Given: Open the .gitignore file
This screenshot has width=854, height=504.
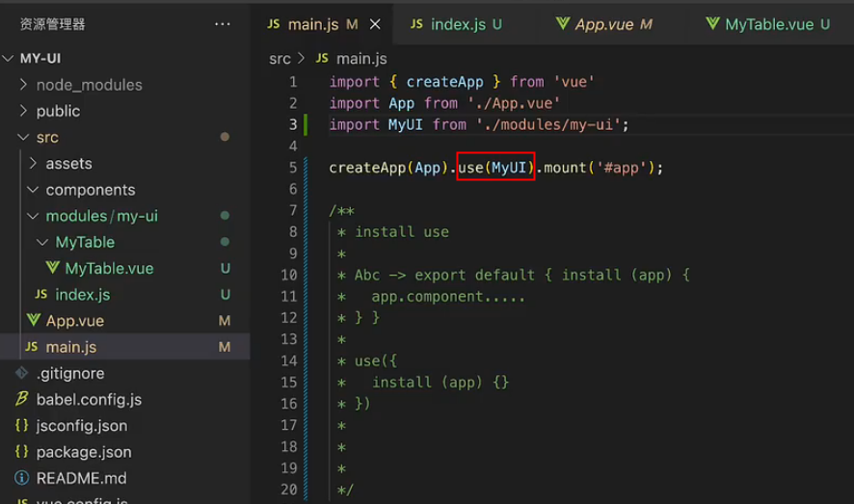Looking at the screenshot, I should [69, 373].
